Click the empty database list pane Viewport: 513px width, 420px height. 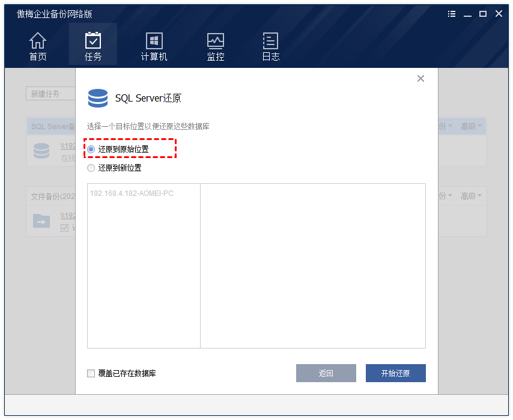pos(313,266)
